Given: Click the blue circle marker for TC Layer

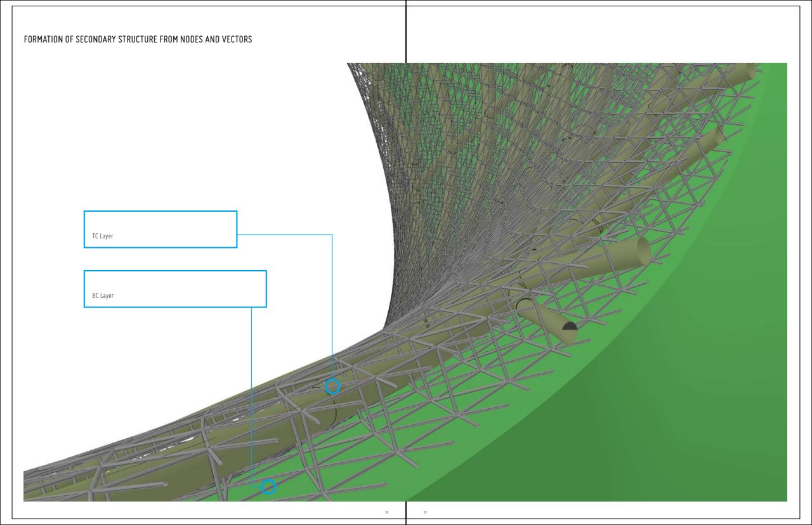Looking at the screenshot, I should click(332, 386).
